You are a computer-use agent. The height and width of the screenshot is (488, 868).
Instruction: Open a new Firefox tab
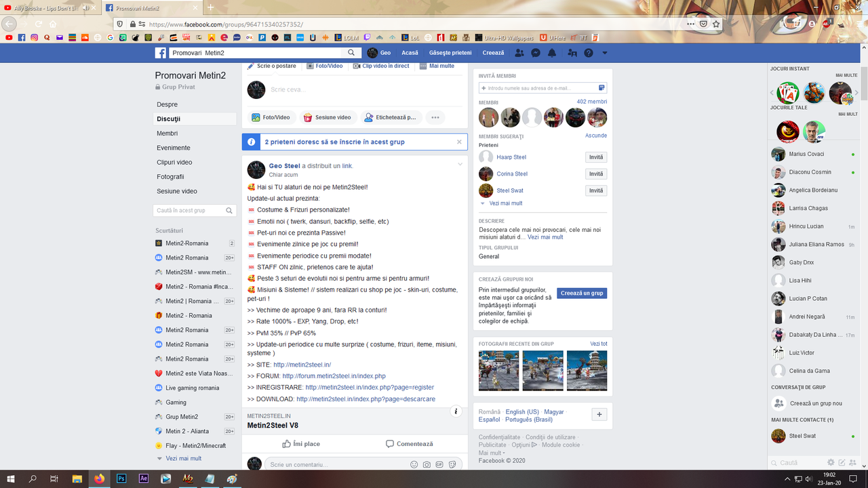coord(210,7)
